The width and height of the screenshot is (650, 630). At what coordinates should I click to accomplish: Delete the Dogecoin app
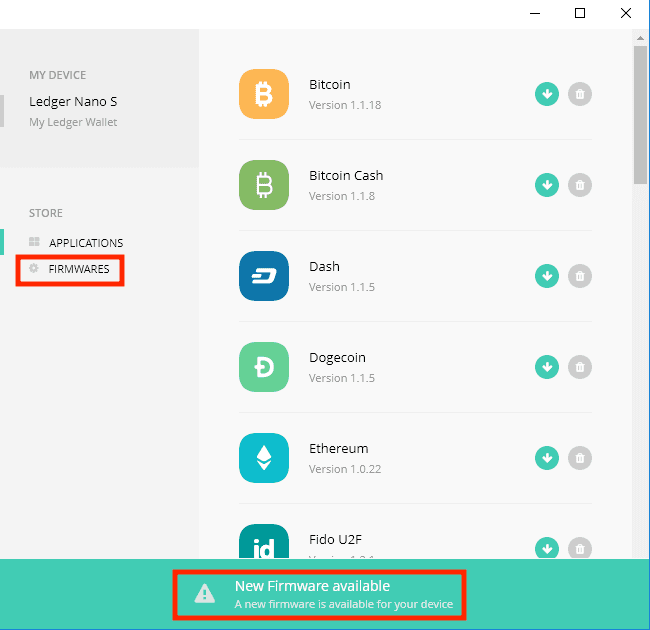click(579, 367)
